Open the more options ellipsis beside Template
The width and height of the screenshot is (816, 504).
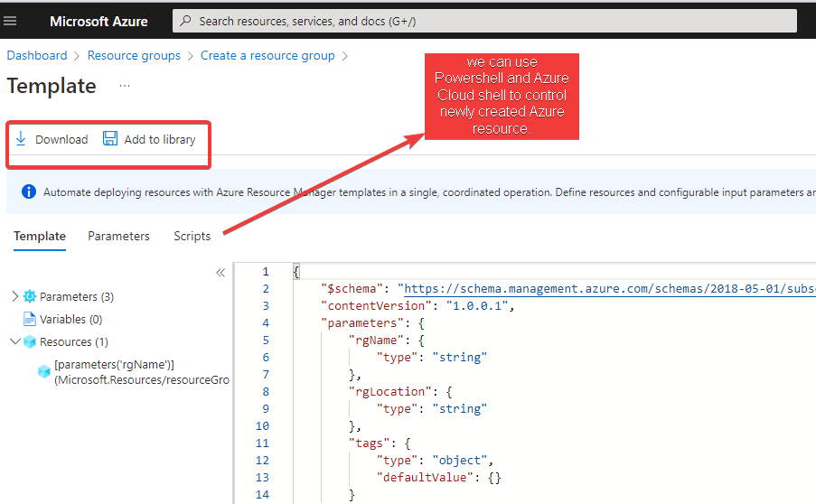[125, 86]
